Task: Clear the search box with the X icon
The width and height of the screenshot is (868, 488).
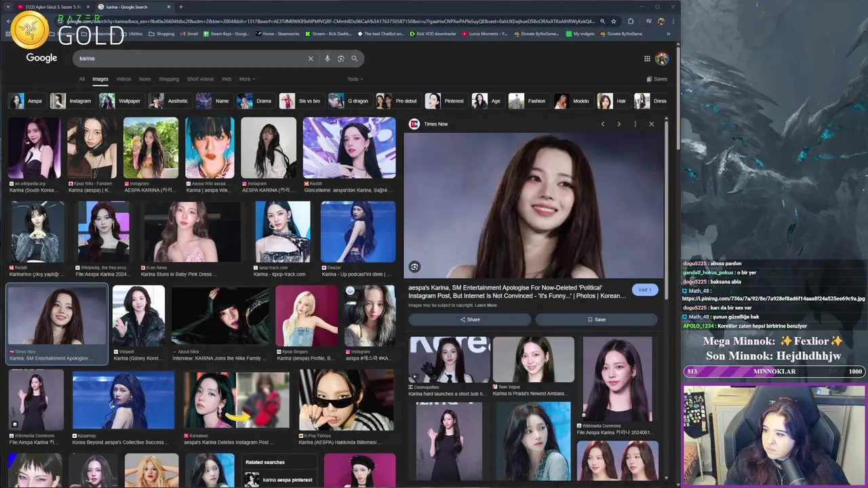Action: 311,58
